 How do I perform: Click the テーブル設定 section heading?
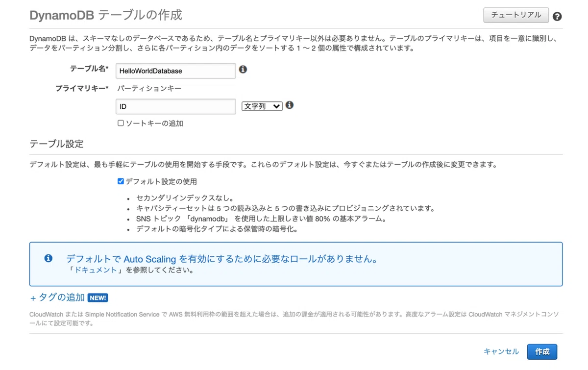[56, 144]
